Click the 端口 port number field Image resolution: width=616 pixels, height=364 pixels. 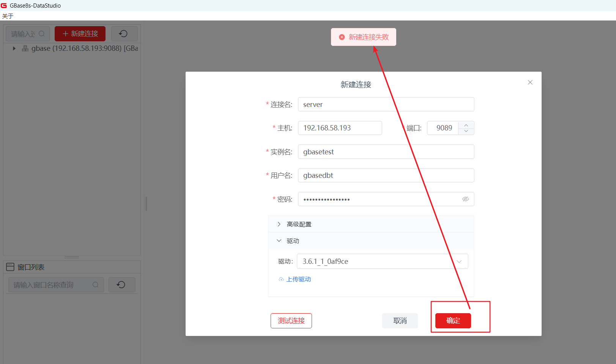[443, 128]
